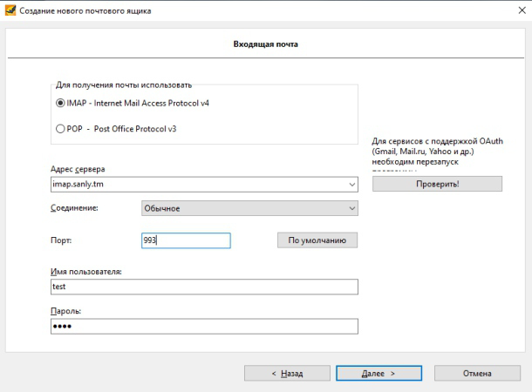
Task: Cancel the wizard with Отмена
Action: pos(477,374)
